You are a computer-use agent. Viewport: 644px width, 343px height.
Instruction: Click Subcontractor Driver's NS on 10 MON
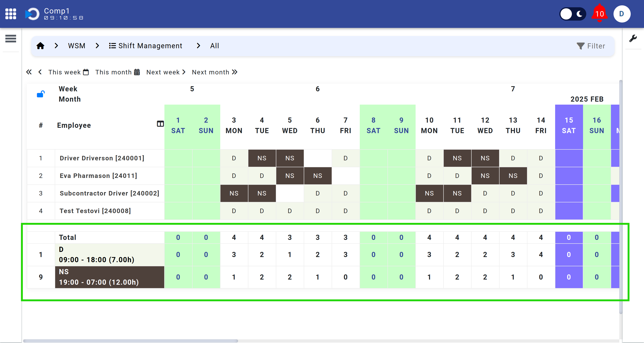coord(429,193)
